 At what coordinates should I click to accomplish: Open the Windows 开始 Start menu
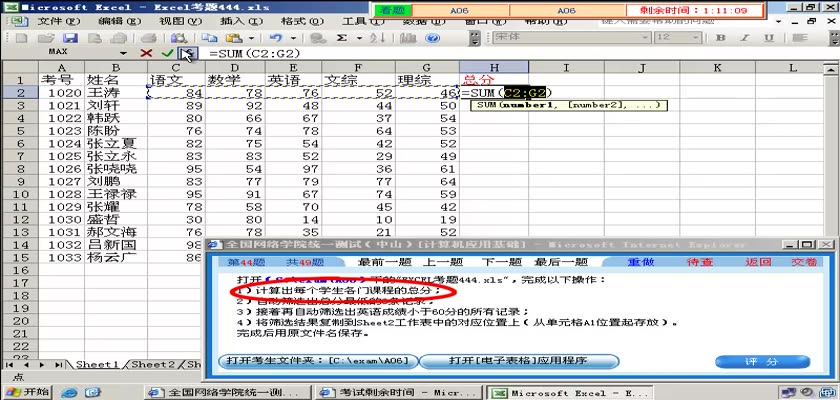point(28,392)
